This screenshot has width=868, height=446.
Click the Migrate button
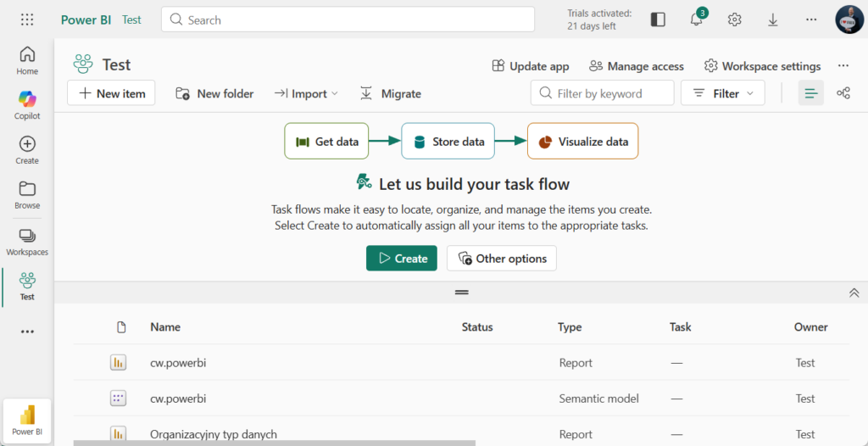click(x=390, y=93)
